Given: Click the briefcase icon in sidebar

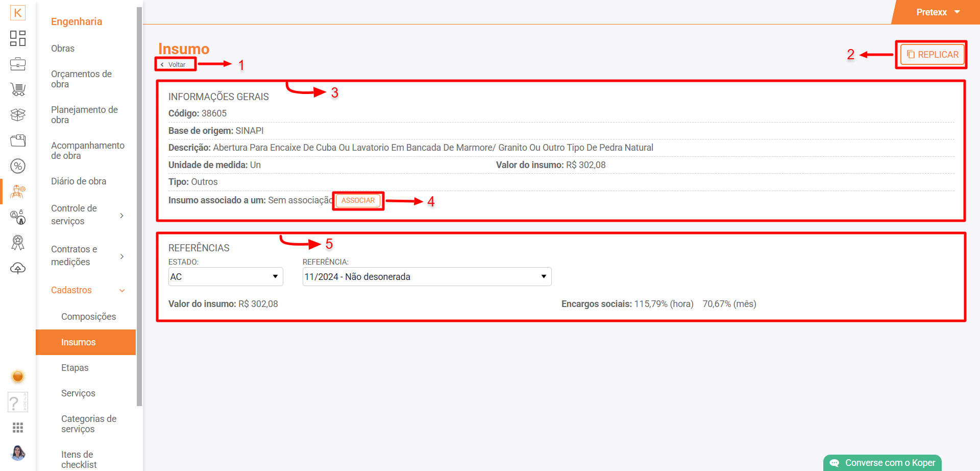Looking at the screenshot, I should (x=18, y=64).
